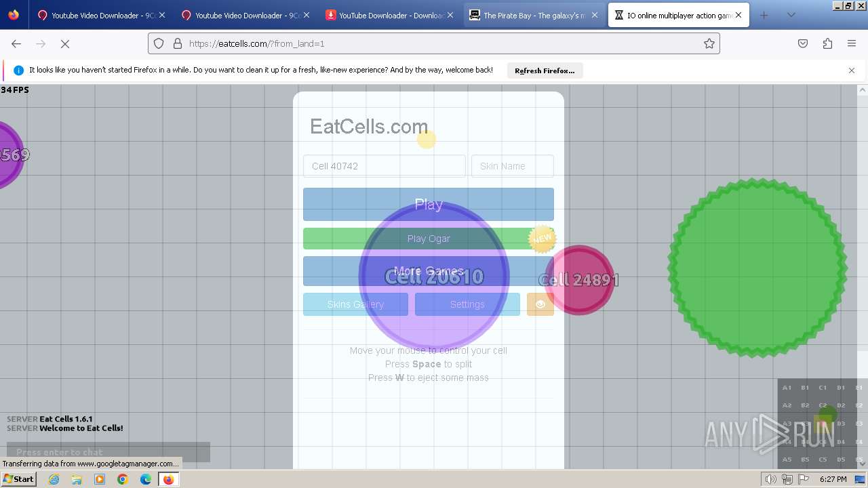Open the Extensions puzzle icon

[x=827, y=43]
